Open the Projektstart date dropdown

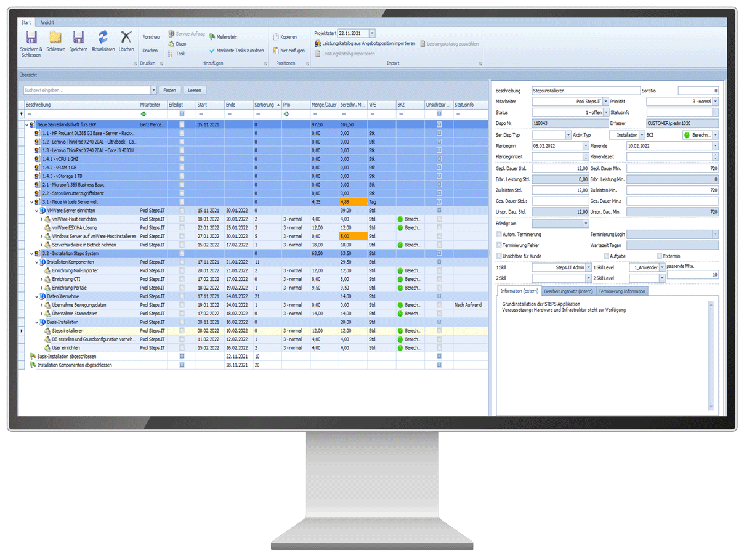pos(372,33)
